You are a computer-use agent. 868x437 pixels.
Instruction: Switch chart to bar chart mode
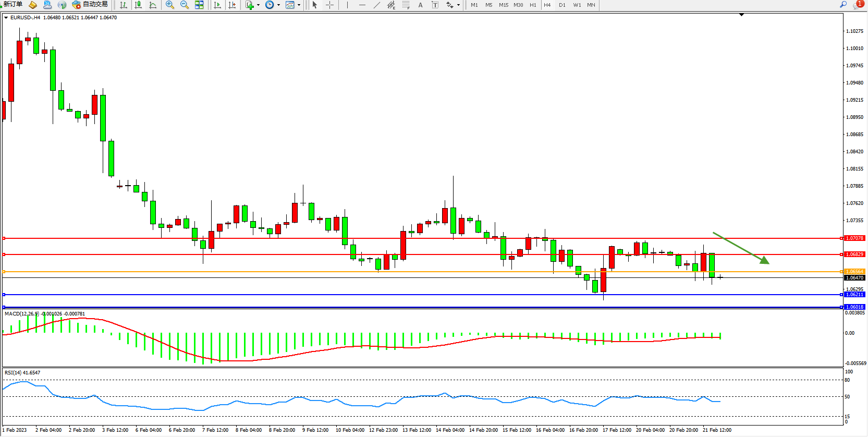[124, 5]
